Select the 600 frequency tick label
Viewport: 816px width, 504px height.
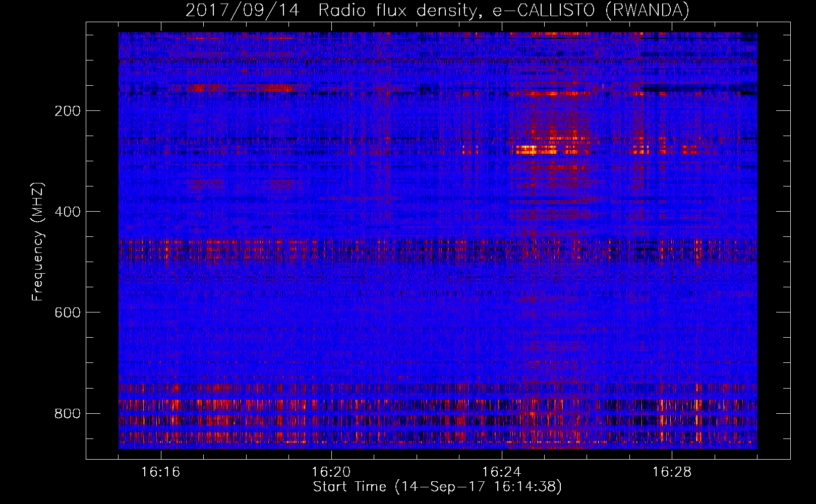68,312
